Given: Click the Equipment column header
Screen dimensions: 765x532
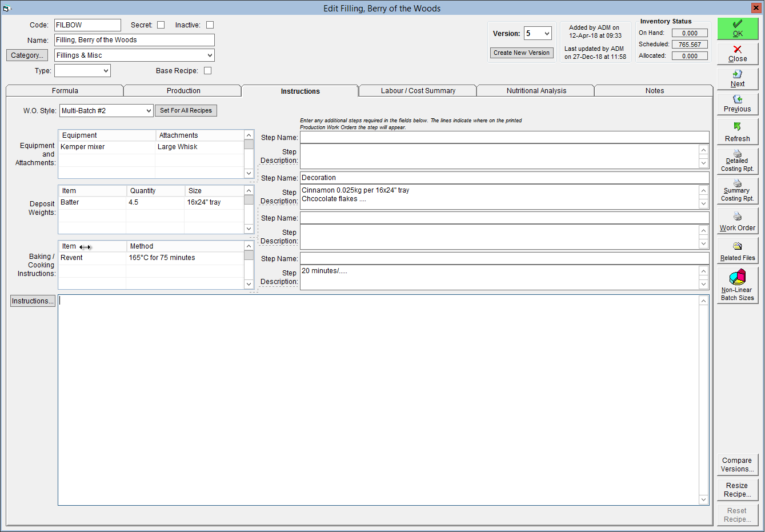Looking at the screenshot, I should (x=107, y=135).
